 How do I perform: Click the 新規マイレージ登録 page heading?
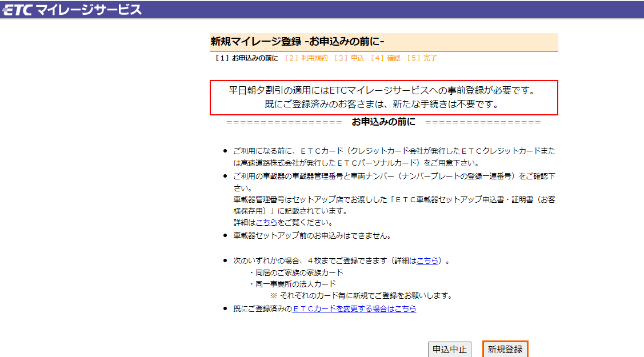[x=297, y=42]
